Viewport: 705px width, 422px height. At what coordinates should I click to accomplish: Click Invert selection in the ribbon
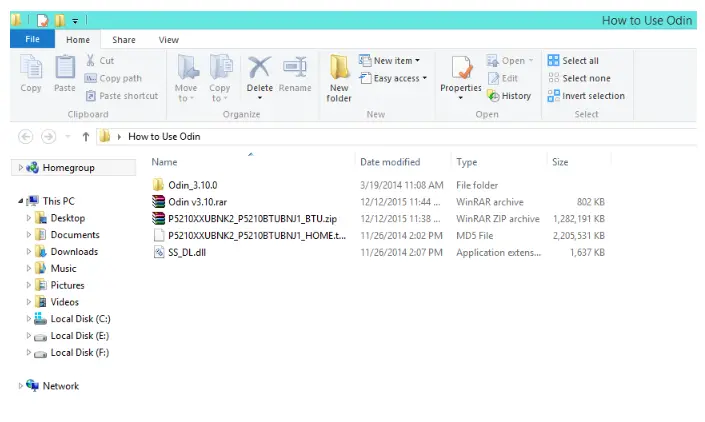tap(585, 96)
